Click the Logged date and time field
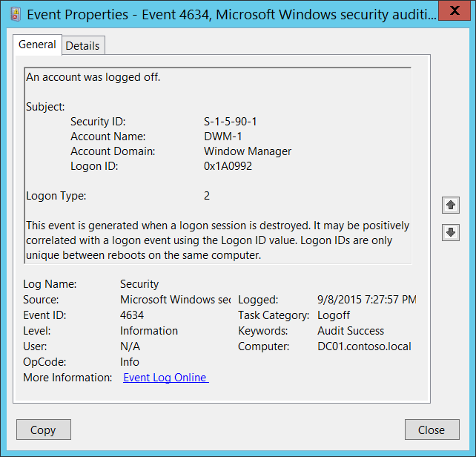The image size is (476, 457). point(366,300)
